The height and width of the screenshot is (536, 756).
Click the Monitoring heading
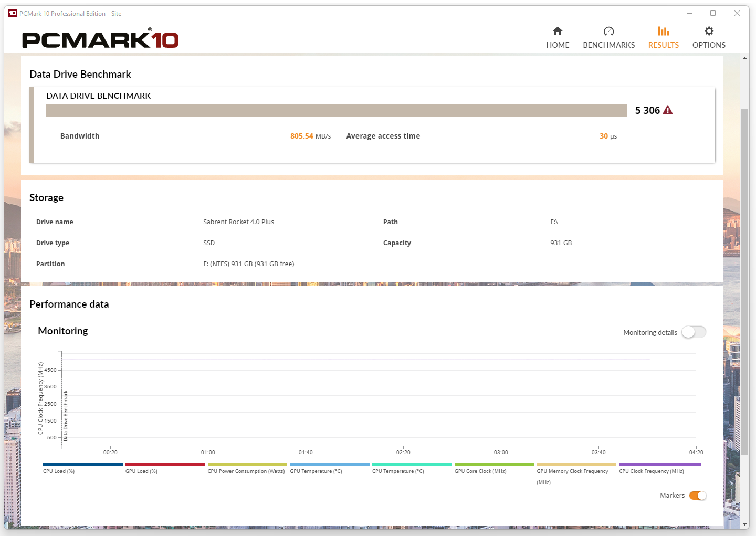(x=63, y=331)
